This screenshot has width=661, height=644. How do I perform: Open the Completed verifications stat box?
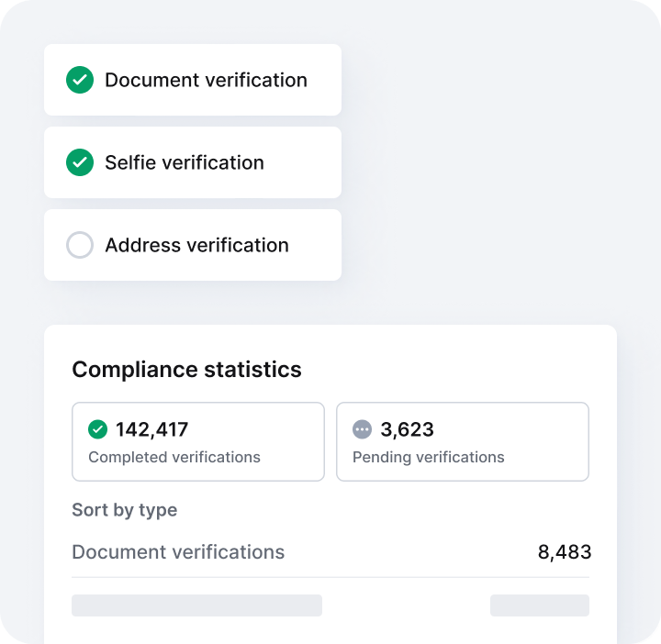[198, 441]
